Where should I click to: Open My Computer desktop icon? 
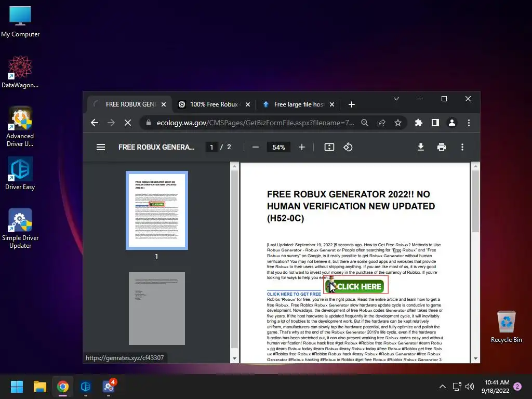click(20, 22)
